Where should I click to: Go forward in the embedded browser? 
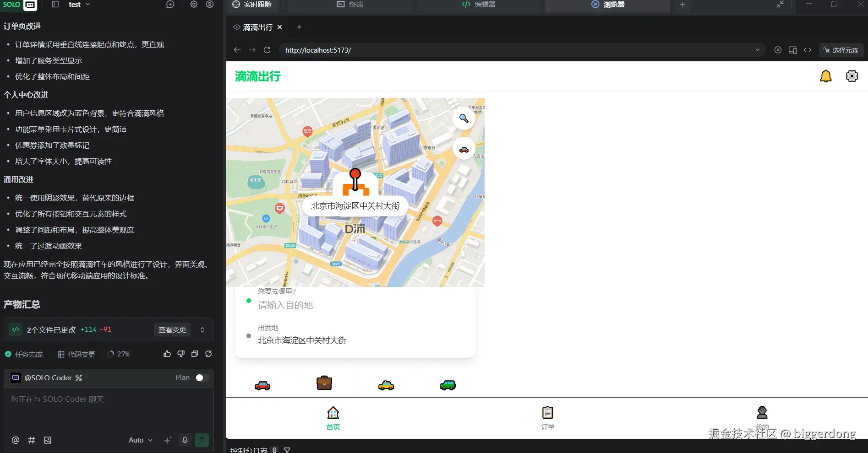[x=252, y=50]
